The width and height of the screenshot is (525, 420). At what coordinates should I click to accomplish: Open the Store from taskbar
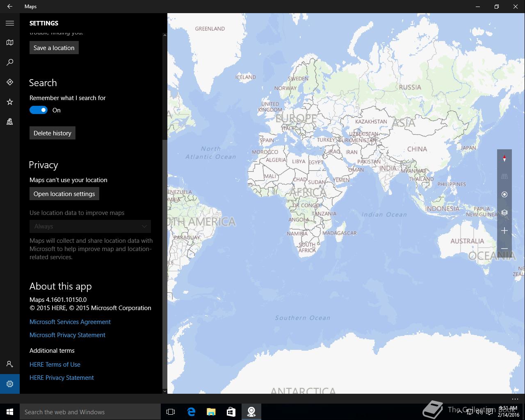point(231,412)
